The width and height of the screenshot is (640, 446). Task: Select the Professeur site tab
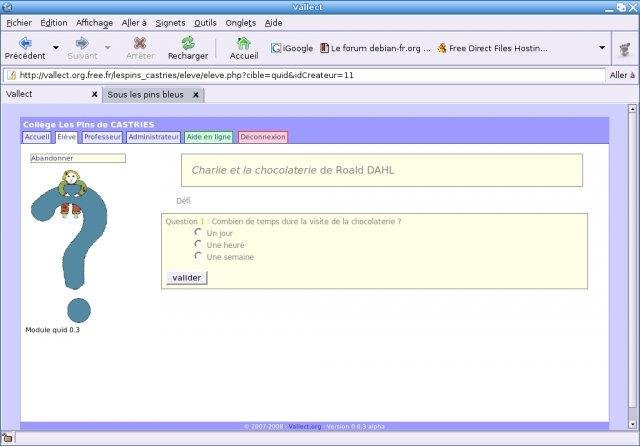[x=102, y=137]
